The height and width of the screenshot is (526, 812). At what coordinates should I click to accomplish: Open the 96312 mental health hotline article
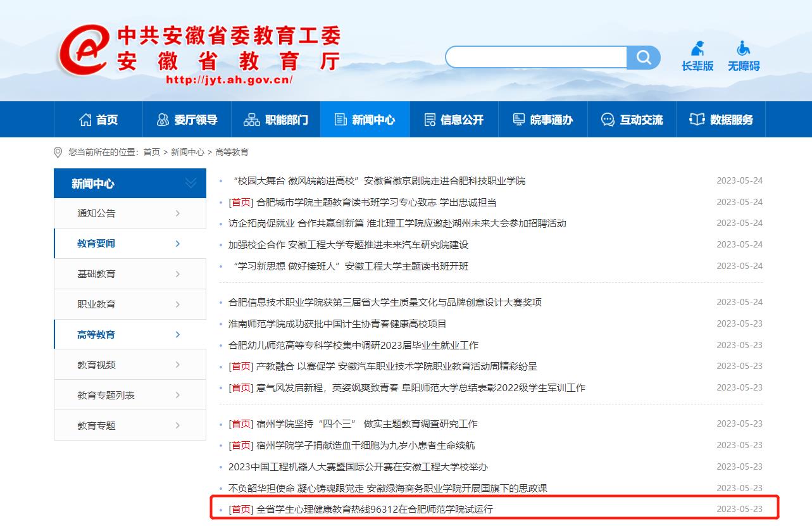374,510
